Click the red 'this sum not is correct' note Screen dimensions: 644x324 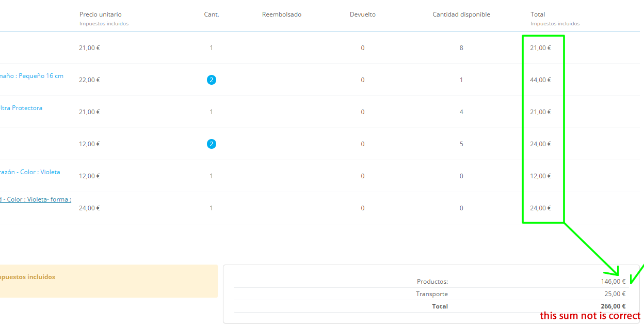(x=590, y=316)
